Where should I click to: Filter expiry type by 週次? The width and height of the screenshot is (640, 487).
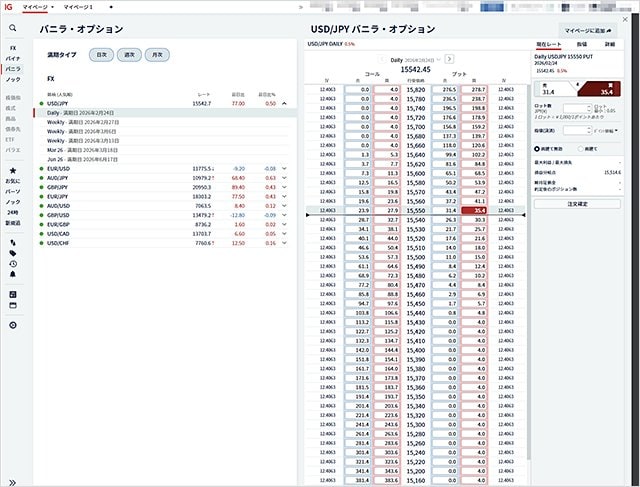[x=129, y=55]
